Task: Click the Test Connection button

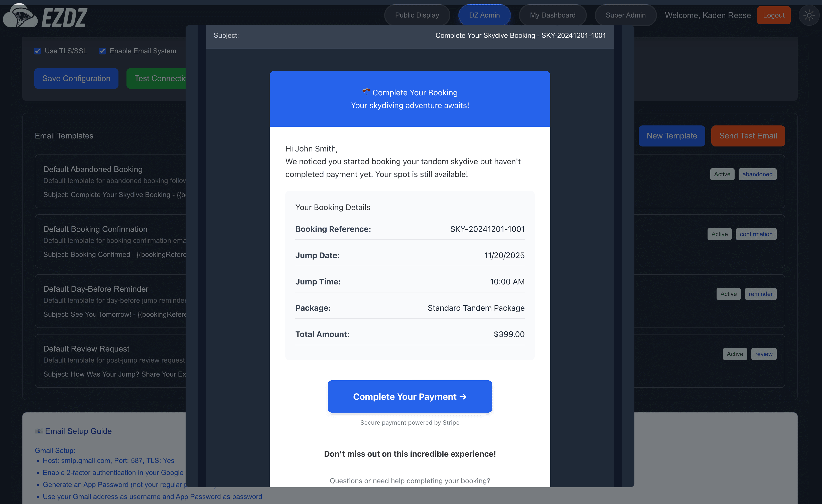Action: [x=157, y=78]
